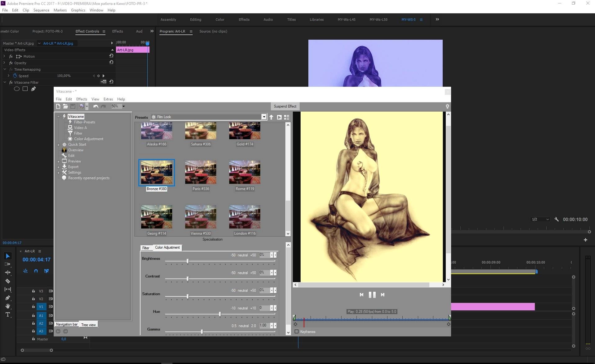Adjust the Hue slider handle
The width and height of the screenshot is (595, 364).
point(220,314)
